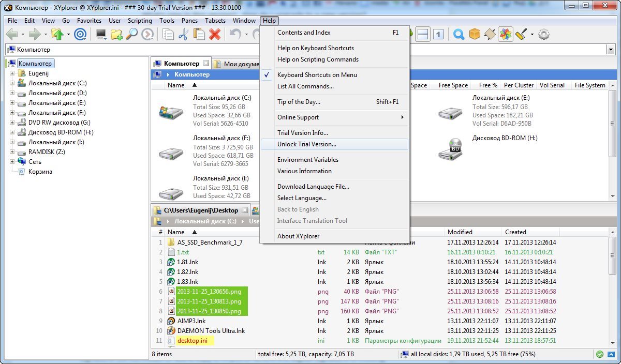This screenshot has width=621, height=364.
Task: Click the yellow paint roller icon
Action: pos(521,35)
